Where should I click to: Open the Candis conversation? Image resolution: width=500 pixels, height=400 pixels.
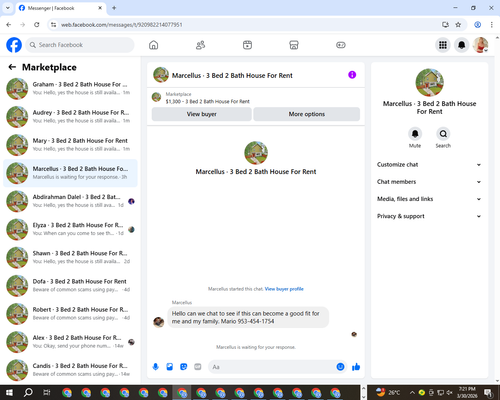[x=70, y=370]
